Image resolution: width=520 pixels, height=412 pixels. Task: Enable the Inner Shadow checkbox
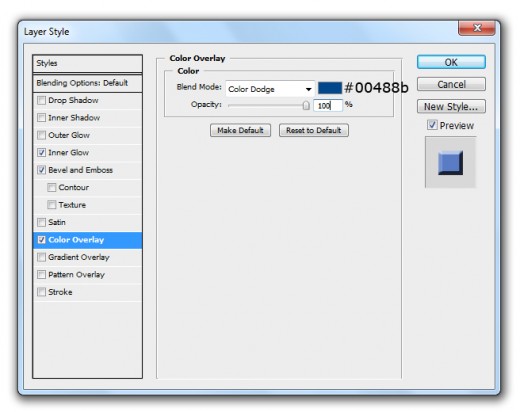[41, 118]
